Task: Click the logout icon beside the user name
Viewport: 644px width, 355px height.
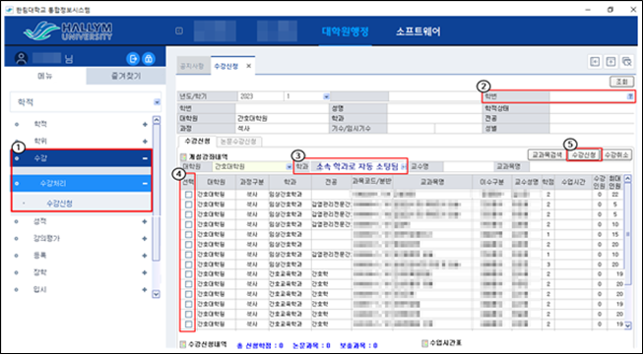Action: click(133, 59)
